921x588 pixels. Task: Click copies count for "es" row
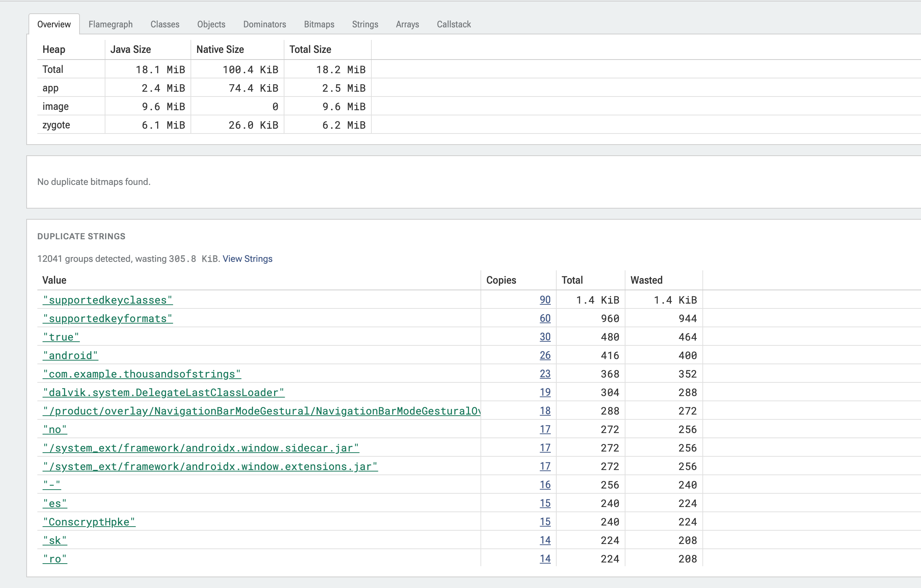click(x=545, y=503)
